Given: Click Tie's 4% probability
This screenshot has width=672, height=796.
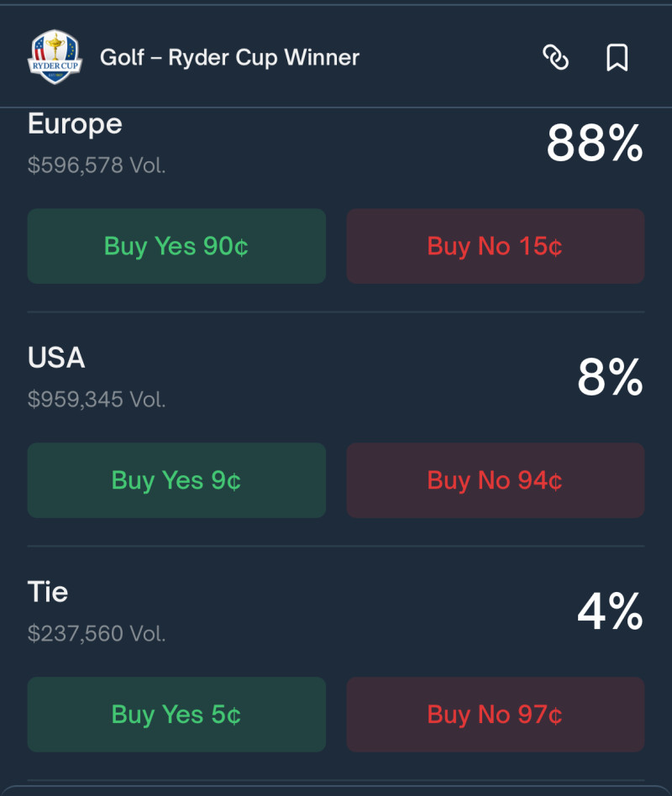Looking at the screenshot, I should (x=610, y=612).
